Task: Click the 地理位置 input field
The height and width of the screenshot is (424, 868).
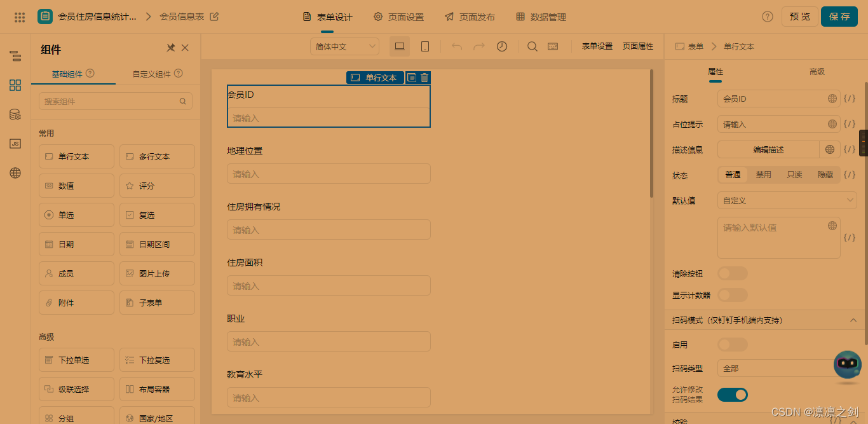Action: tap(329, 174)
